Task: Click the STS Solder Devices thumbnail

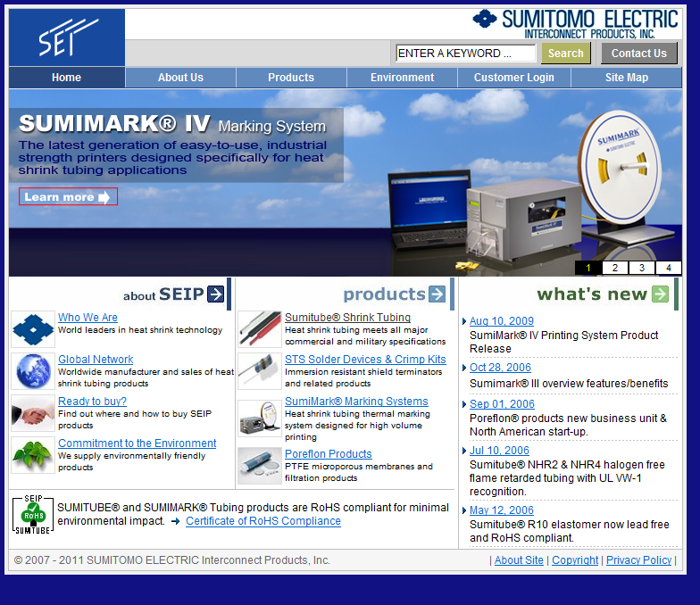Action: [260, 371]
